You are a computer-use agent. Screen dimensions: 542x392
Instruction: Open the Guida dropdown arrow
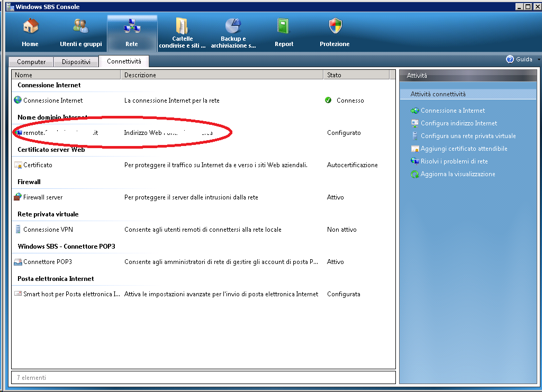[x=538, y=59]
